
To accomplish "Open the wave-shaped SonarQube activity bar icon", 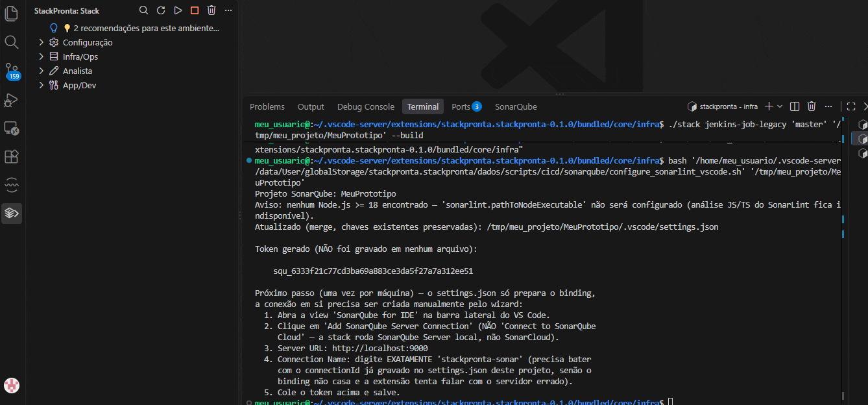I will pyautogui.click(x=11, y=185).
